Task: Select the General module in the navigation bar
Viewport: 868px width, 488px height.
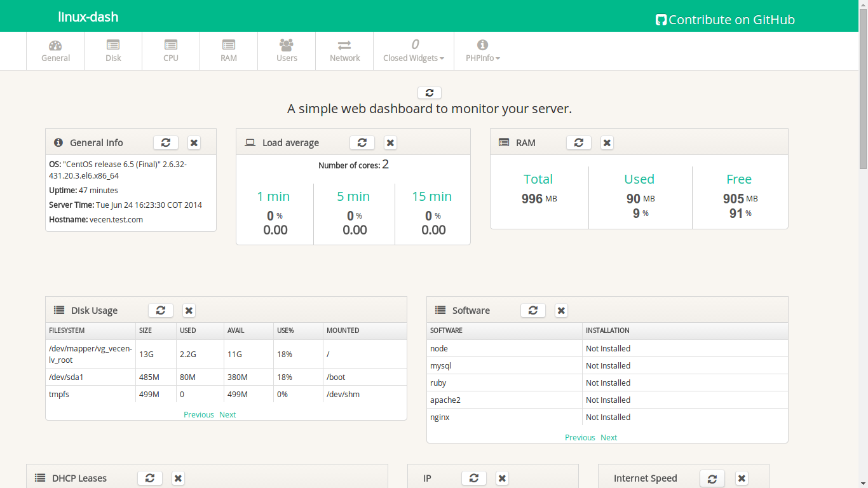Action: [x=55, y=50]
